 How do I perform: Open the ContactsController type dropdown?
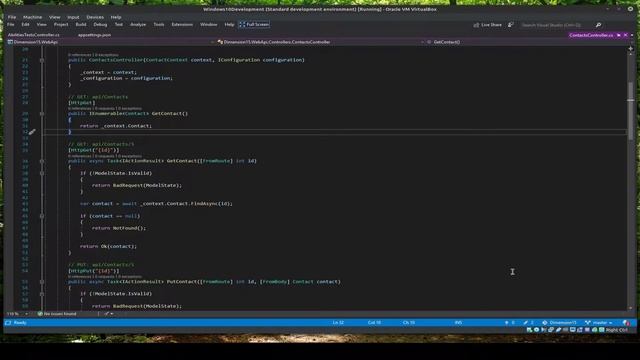point(422,42)
